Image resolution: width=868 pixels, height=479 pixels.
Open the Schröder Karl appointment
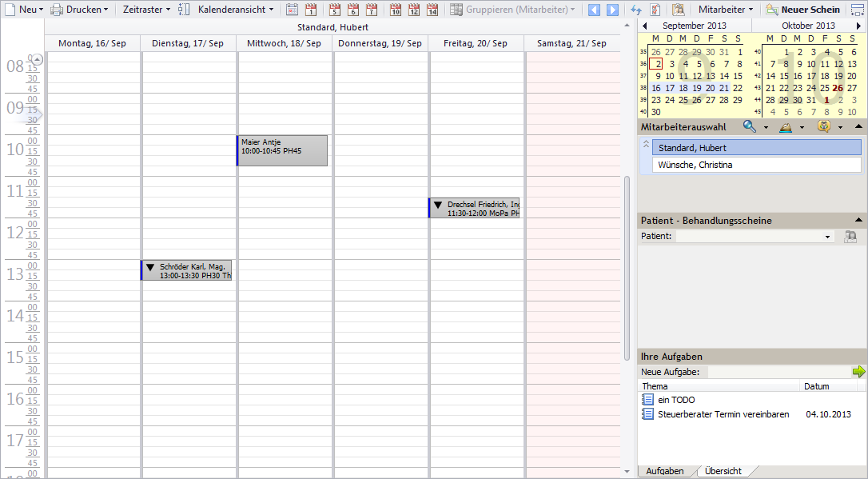tap(186, 271)
